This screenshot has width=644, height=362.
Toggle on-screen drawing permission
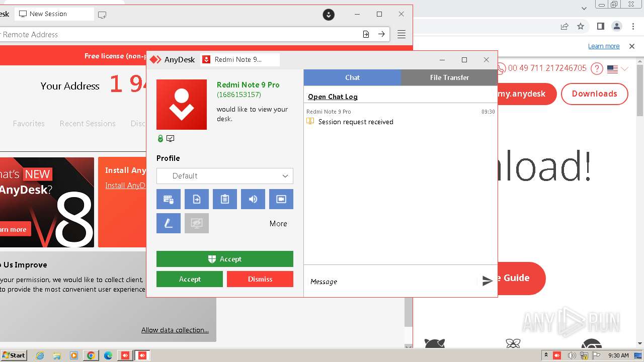(169, 223)
